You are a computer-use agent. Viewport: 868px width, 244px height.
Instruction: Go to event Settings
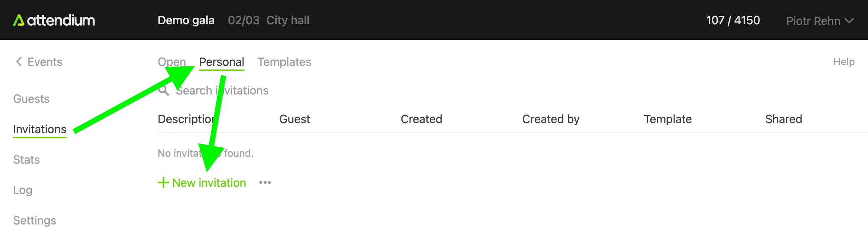click(x=34, y=220)
